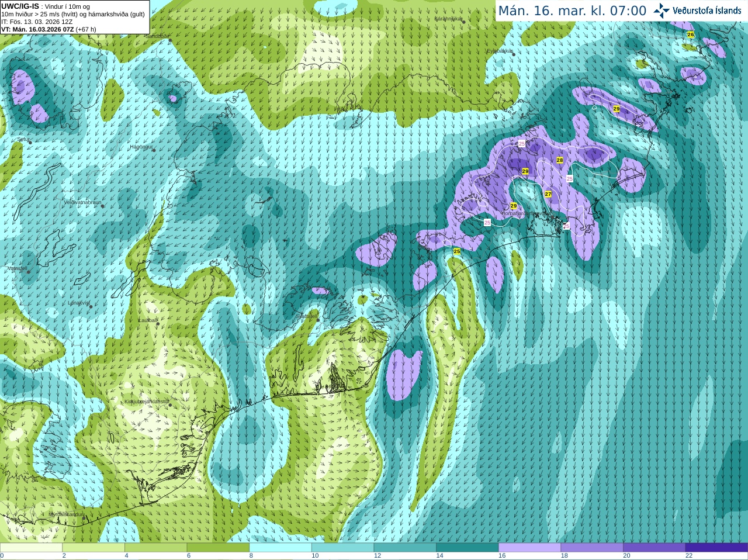
Task: Click the '10m hviður > 25 m/s' description line
Action: click(73, 14)
